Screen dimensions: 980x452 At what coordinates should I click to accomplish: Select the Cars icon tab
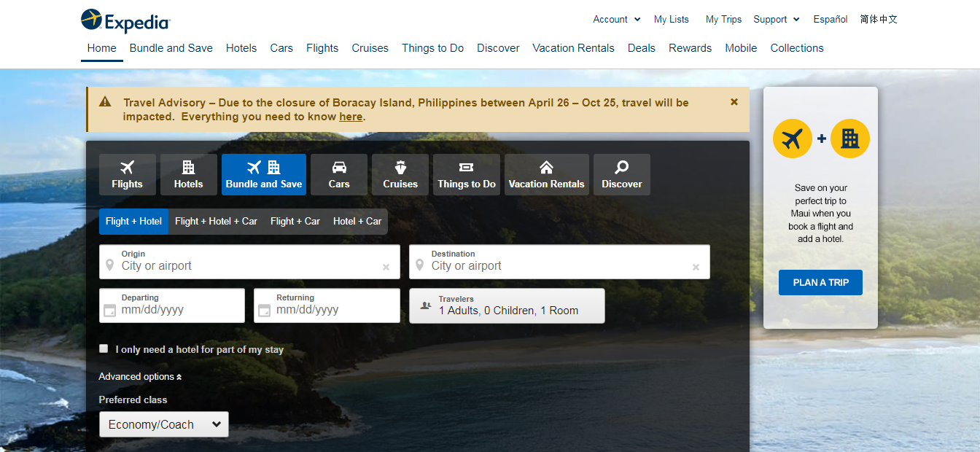click(x=339, y=175)
